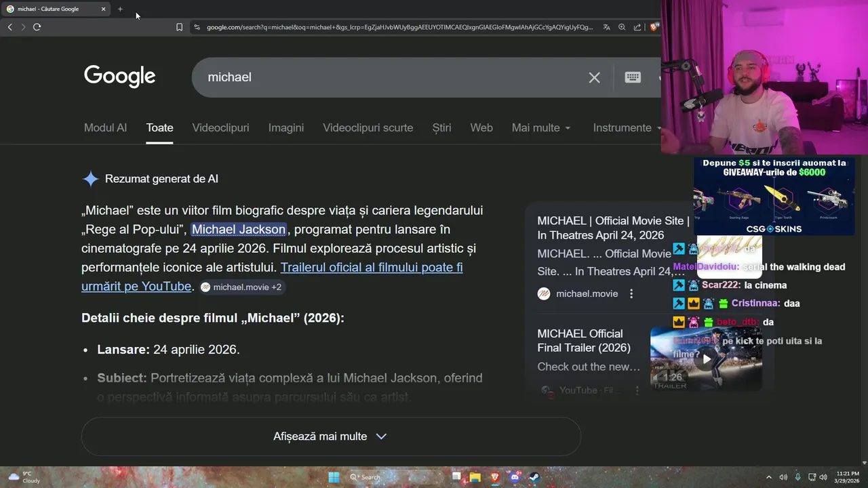Switch to Modul AI tab

[x=105, y=127]
